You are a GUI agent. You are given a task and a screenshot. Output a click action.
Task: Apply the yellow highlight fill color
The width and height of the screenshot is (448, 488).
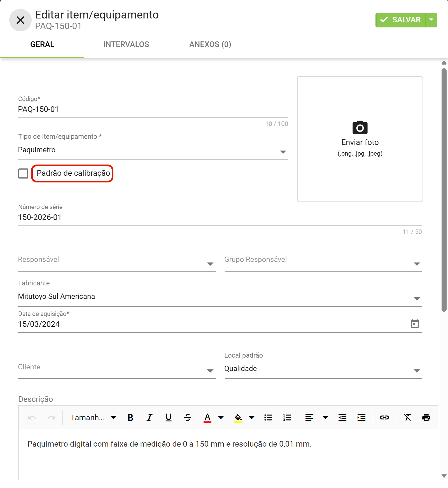click(238, 418)
